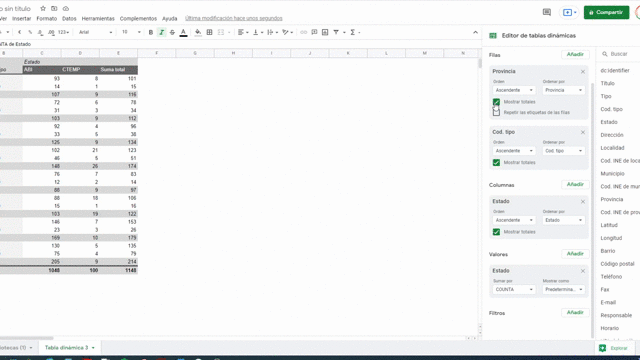Apply strikethrough formatting
Viewport: 640px width, 360px height.
[172, 32]
